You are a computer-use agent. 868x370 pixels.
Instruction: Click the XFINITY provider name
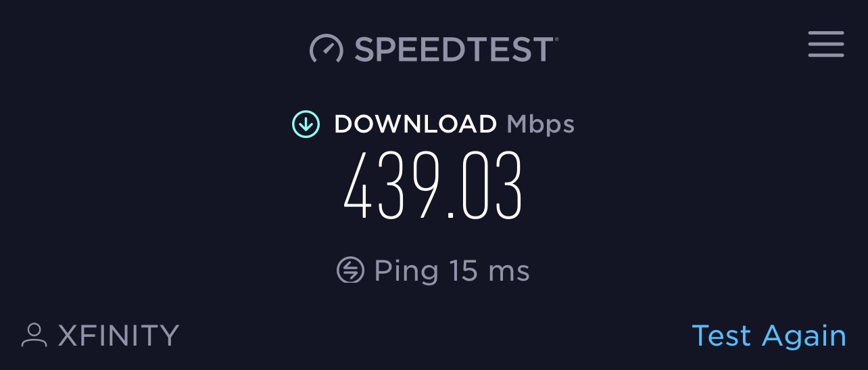click(118, 335)
